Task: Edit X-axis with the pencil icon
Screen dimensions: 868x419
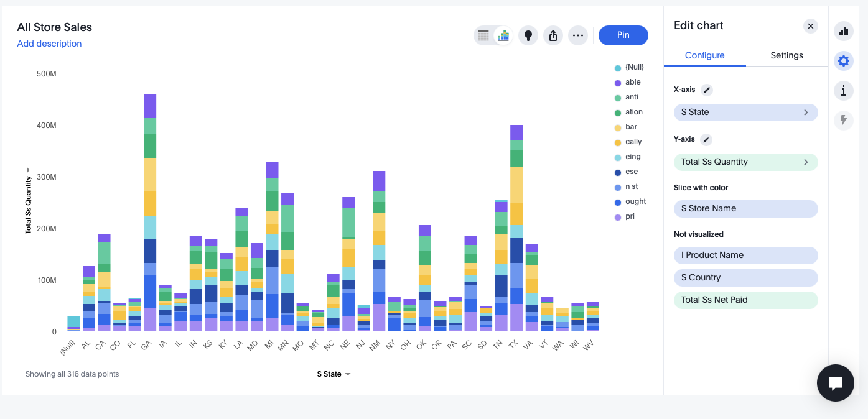Action: pyautogui.click(x=706, y=90)
